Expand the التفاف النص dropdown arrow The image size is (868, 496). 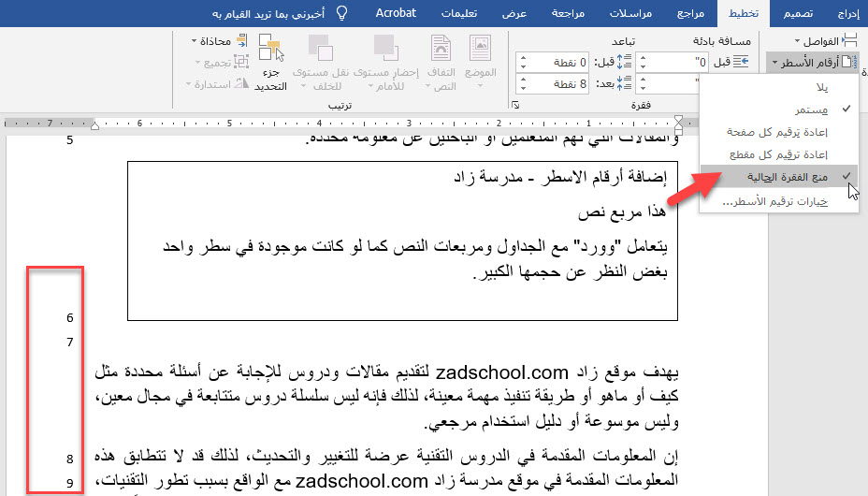click(x=427, y=86)
